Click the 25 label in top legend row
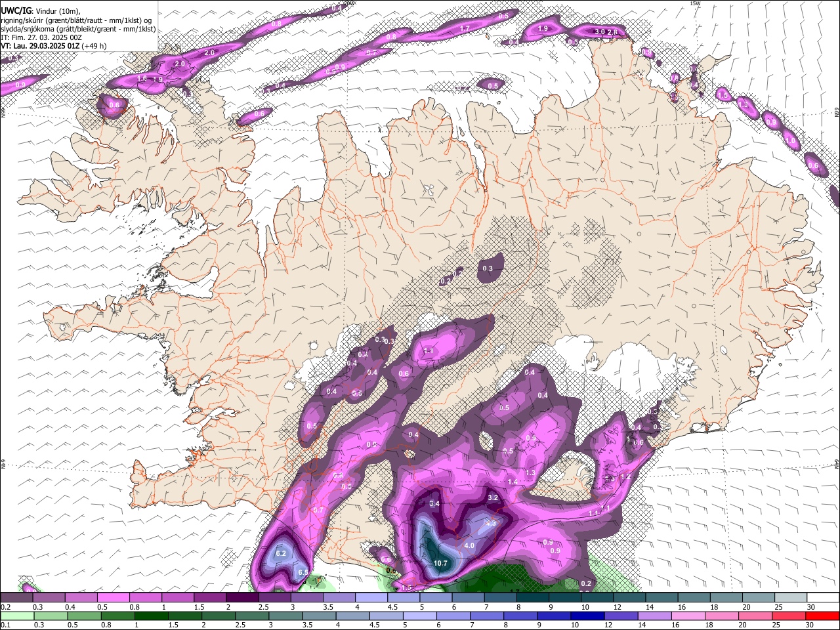Viewport: 840px width, 630px height. 778,607
